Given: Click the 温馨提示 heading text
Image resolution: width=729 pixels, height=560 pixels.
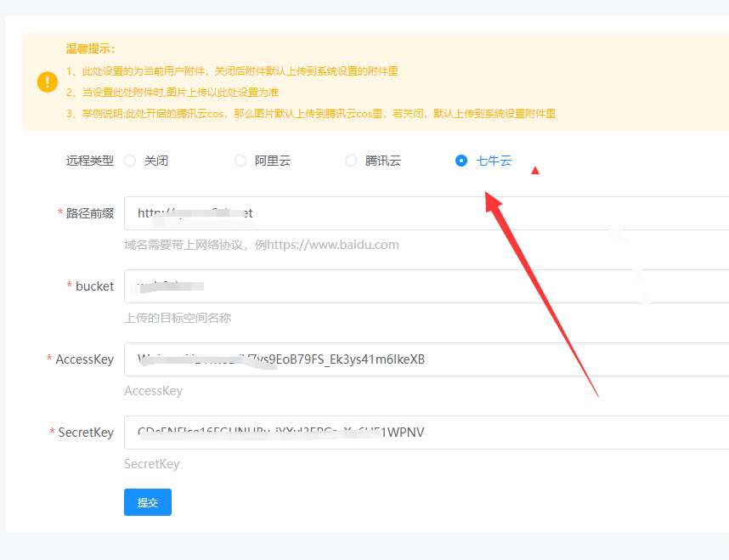Looking at the screenshot, I should [x=90, y=49].
